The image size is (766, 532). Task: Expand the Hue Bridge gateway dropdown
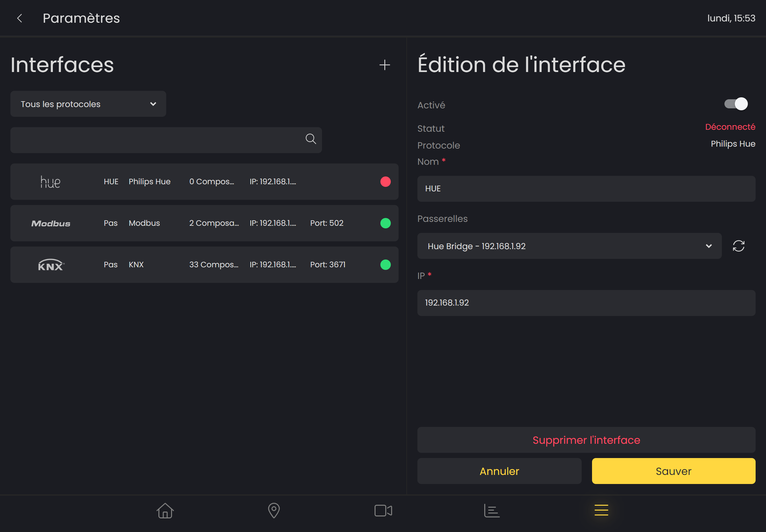[x=569, y=246]
